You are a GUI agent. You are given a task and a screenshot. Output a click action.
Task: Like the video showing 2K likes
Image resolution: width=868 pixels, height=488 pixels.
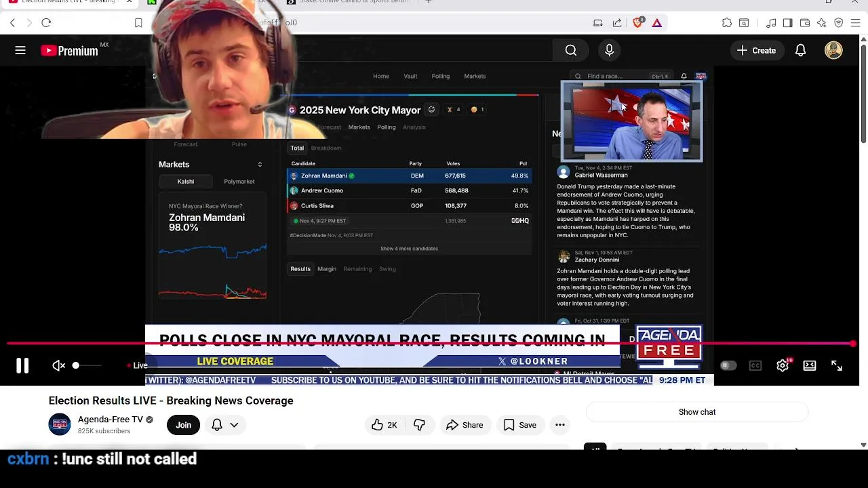(x=384, y=425)
